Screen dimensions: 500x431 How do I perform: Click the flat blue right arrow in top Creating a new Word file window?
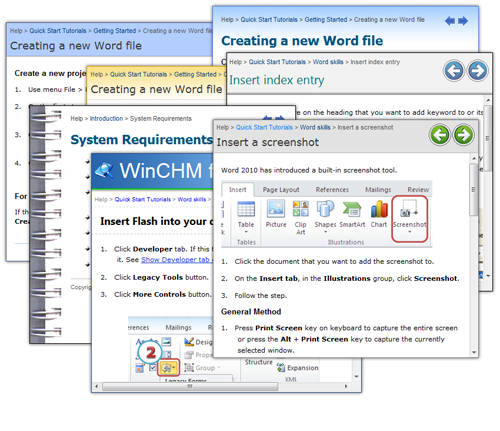click(463, 21)
